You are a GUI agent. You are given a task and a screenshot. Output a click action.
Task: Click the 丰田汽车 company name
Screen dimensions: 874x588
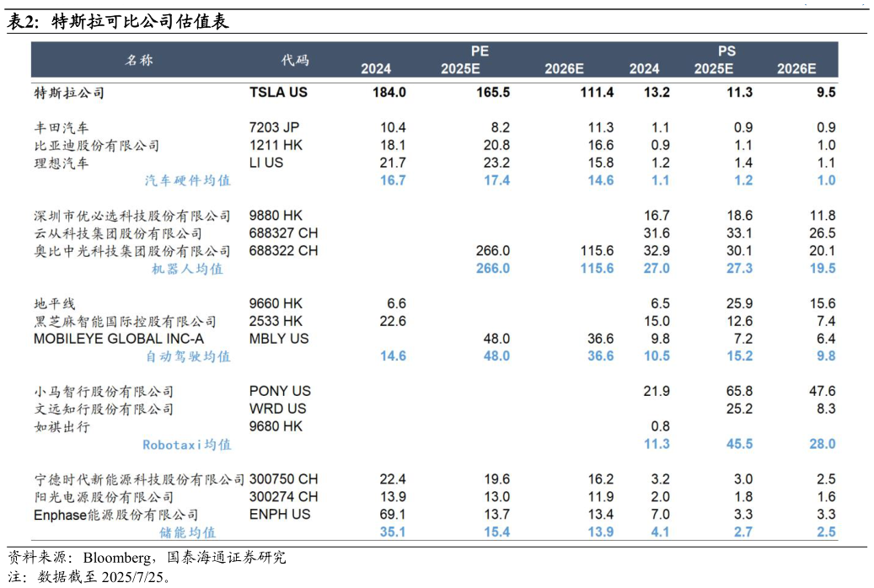pos(61,128)
